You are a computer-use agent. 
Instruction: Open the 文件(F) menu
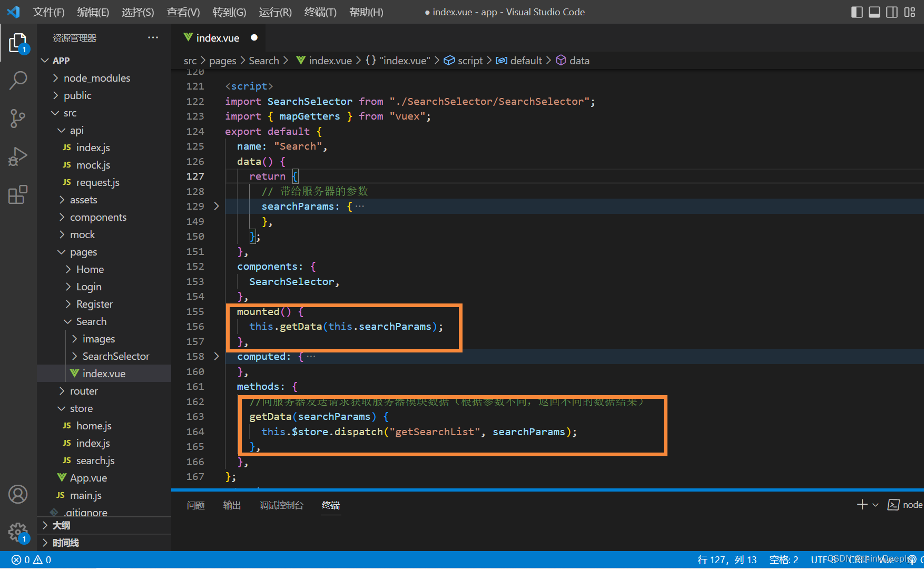click(48, 12)
